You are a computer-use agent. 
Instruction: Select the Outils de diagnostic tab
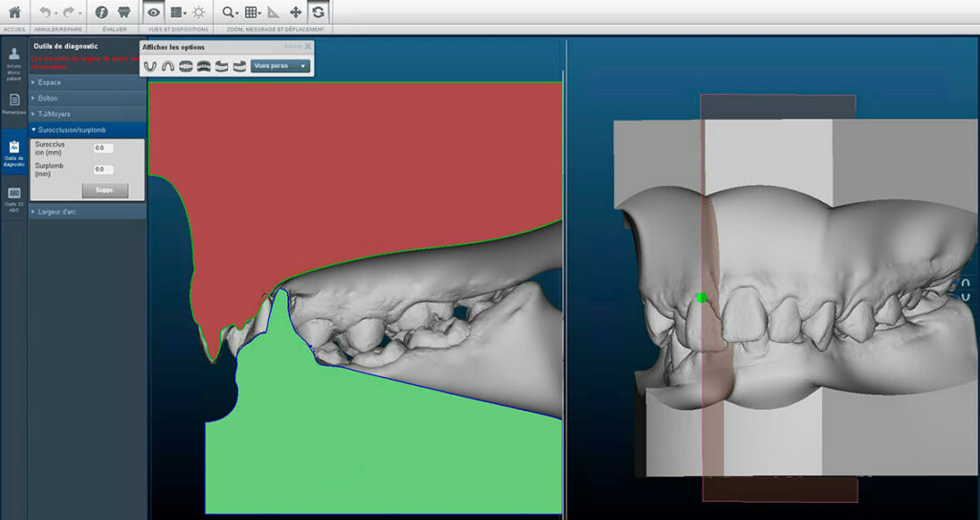click(13, 151)
